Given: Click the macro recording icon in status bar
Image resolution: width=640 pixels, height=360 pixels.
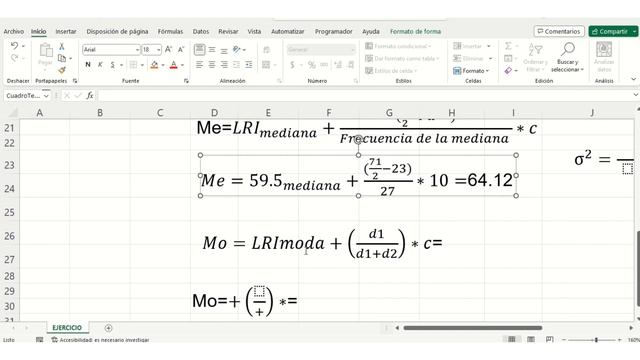Looking at the screenshot, I should [40, 340].
